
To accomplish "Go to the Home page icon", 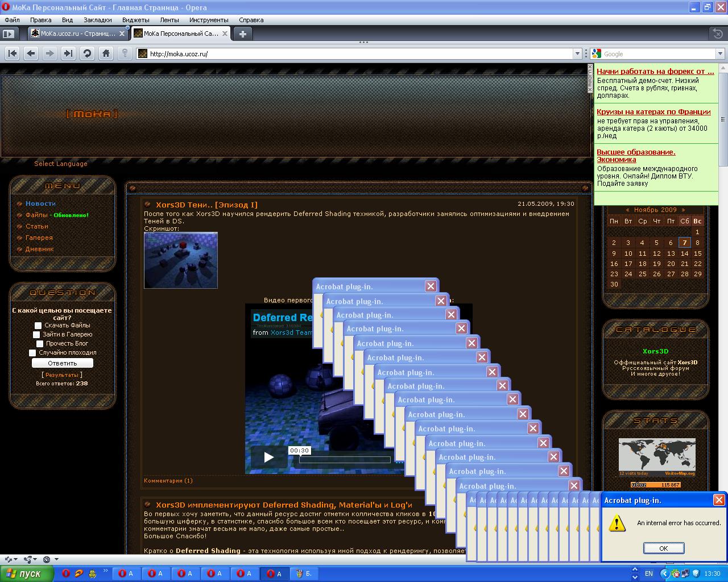I will pyautogui.click(x=106, y=53).
